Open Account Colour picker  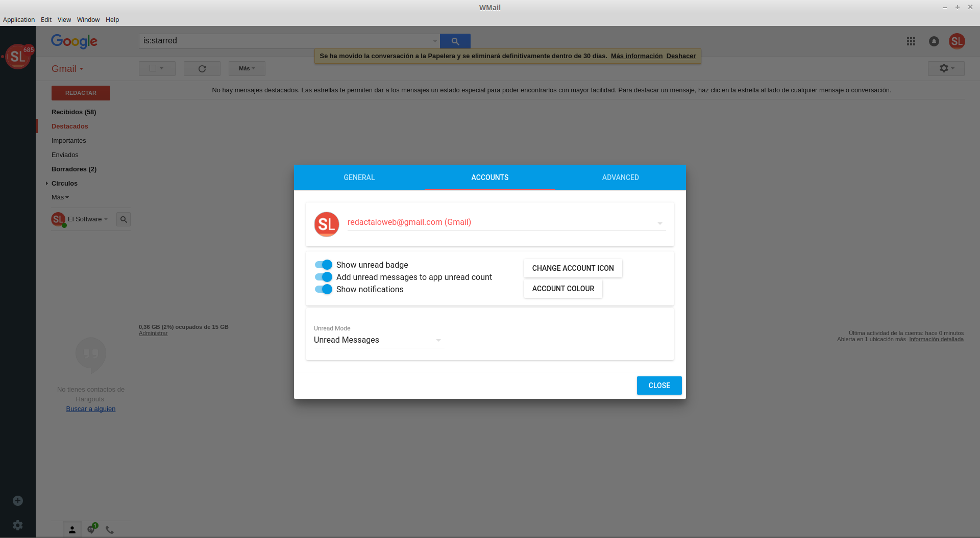[563, 288]
